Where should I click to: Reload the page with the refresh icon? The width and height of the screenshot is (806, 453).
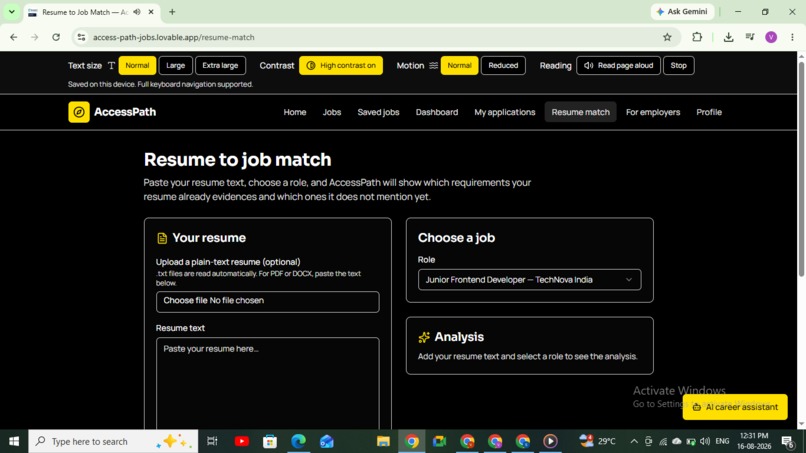[56, 37]
